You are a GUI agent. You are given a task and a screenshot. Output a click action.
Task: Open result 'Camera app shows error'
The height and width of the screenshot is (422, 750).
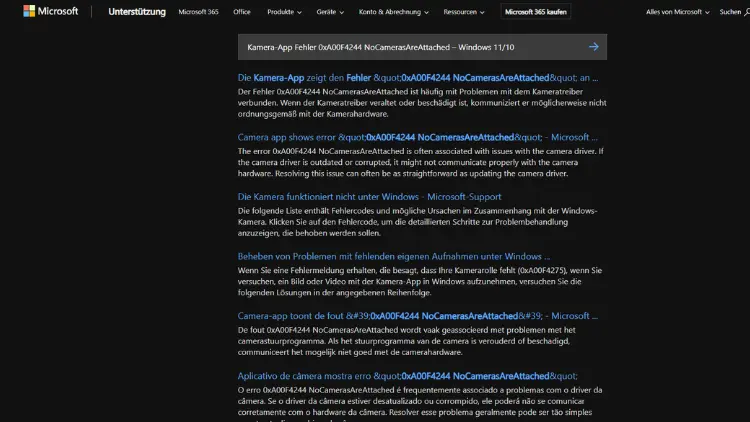coord(418,137)
